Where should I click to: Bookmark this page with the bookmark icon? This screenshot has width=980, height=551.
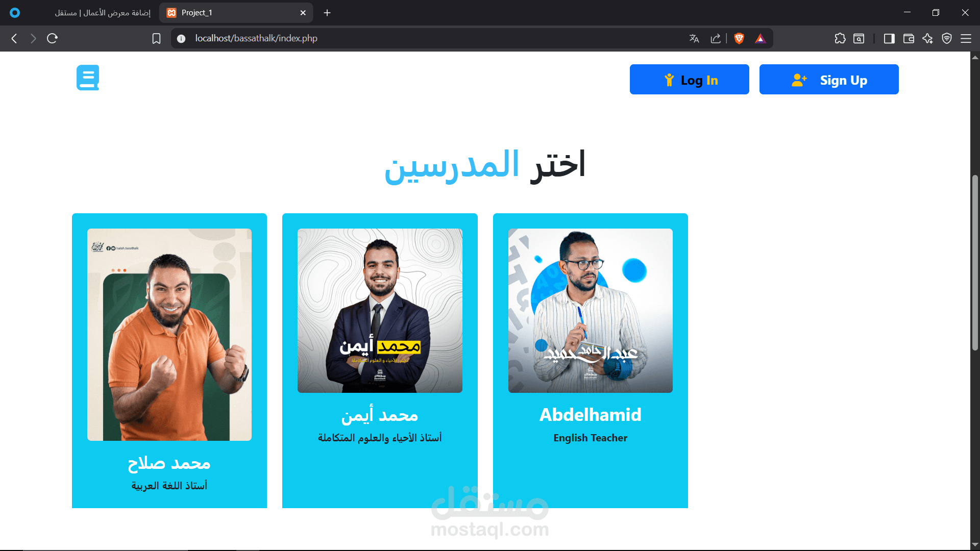coord(157,38)
